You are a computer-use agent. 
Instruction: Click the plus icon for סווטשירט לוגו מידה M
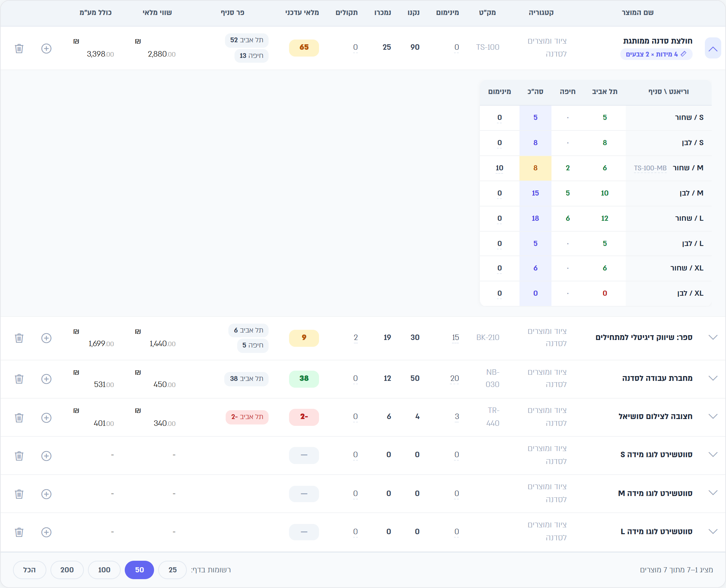tap(46, 494)
